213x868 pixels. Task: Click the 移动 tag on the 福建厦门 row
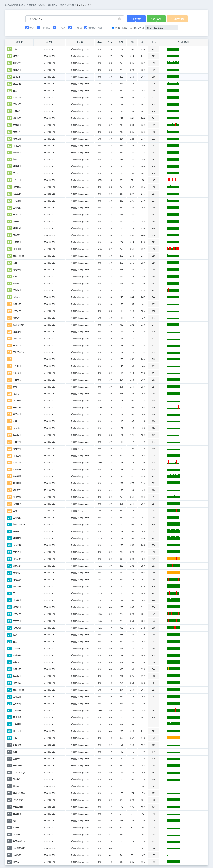[10, 538]
